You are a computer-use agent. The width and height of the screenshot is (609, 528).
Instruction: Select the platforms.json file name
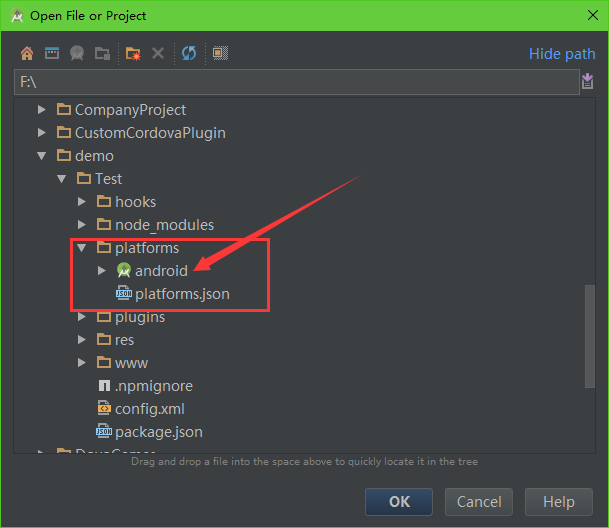click(x=182, y=294)
